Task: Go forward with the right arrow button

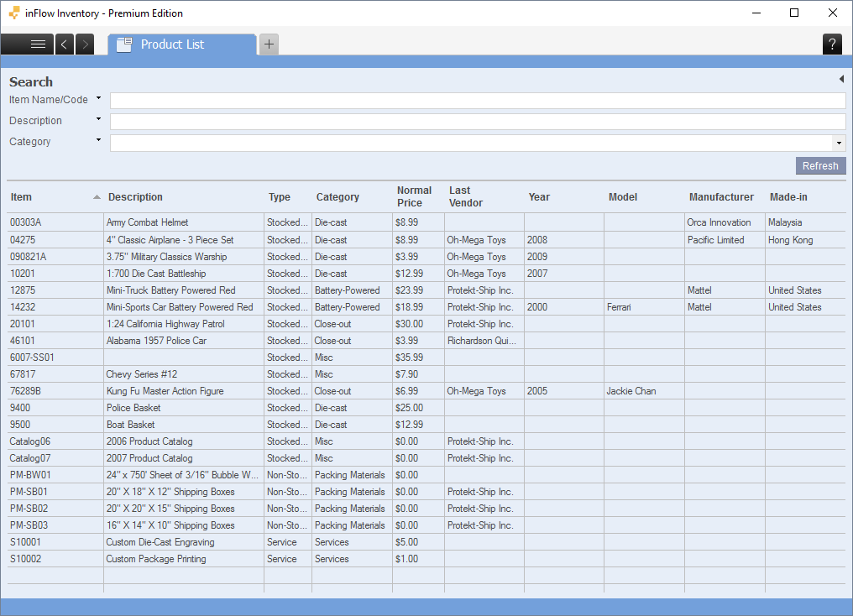Action: coord(85,44)
